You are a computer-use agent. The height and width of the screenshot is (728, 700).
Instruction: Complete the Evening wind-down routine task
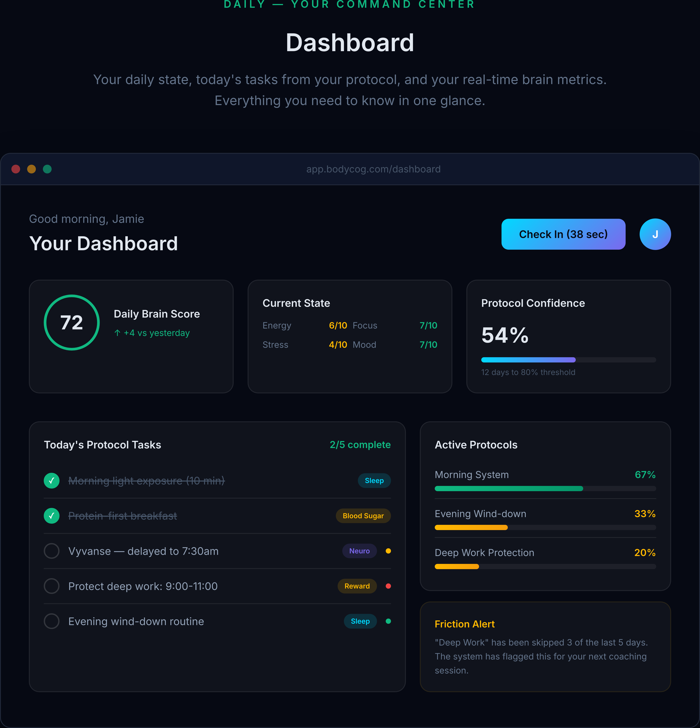click(x=52, y=621)
